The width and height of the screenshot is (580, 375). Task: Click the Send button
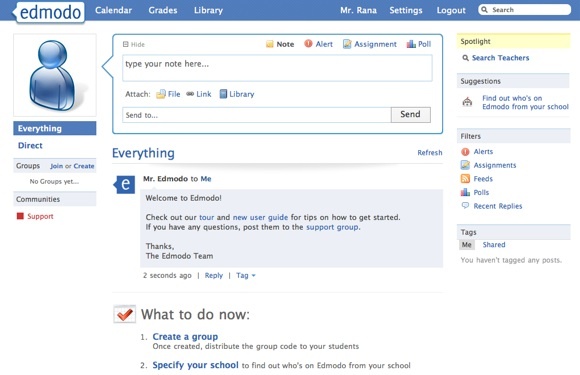pos(411,115)
